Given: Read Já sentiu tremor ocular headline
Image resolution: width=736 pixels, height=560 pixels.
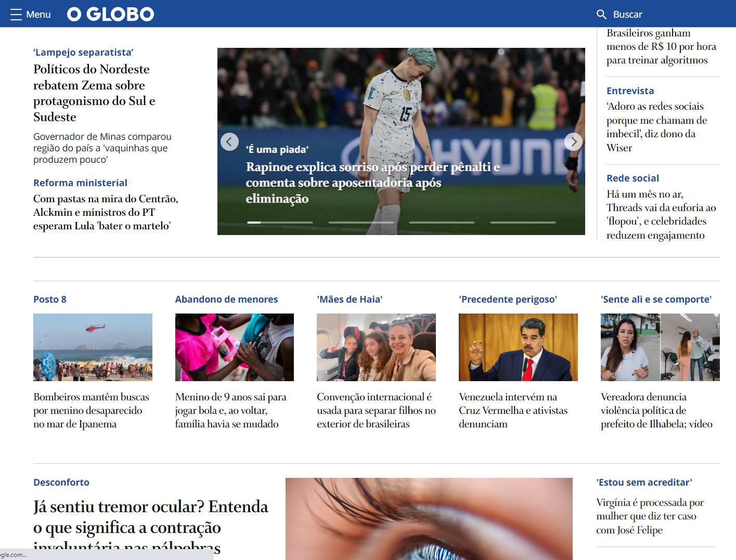Looking at the screenshot, I should (x=151, y=527).
